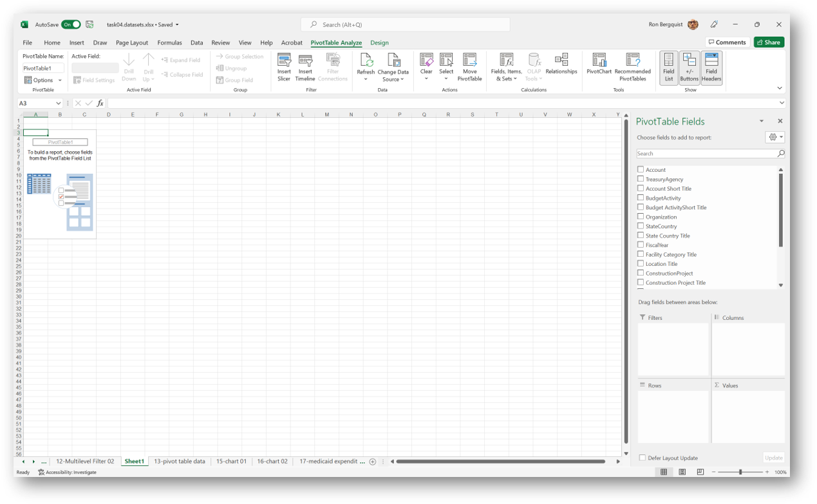The image size is (817, 504).
Task: Select the Insert Slicer icon
Action: click(284, 64)
